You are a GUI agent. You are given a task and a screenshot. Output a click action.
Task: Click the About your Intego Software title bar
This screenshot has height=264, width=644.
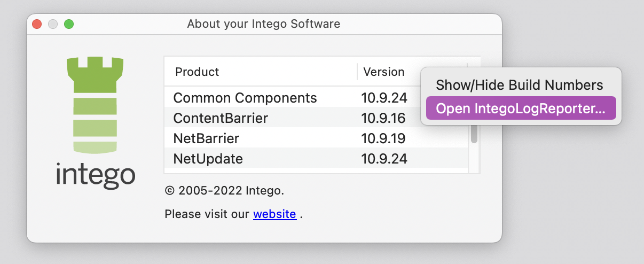pos(264,24)
